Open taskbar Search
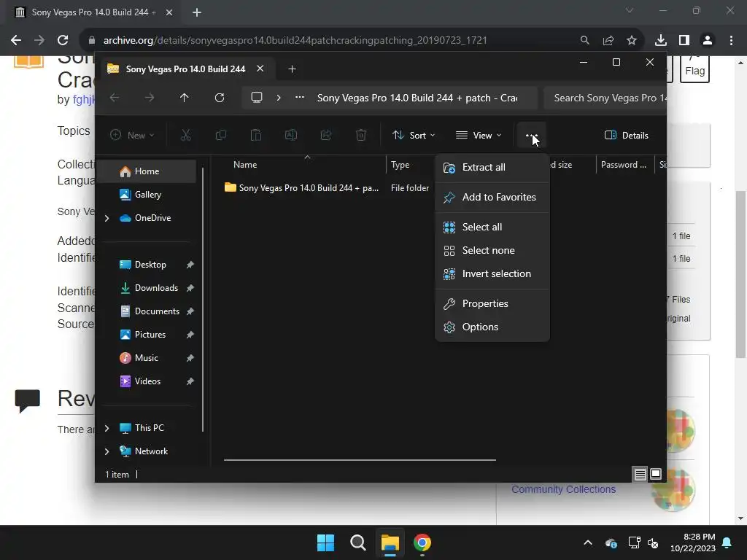The height and width of the screenshot is (560, 747). click(x=357, y=542)
